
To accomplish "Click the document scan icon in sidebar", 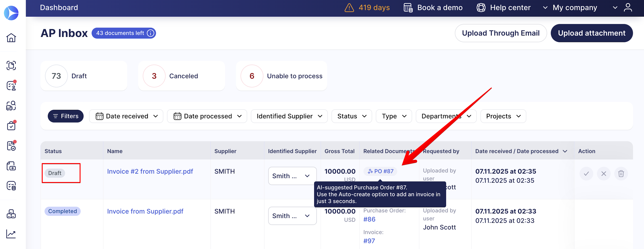I will tap(11, 65).
